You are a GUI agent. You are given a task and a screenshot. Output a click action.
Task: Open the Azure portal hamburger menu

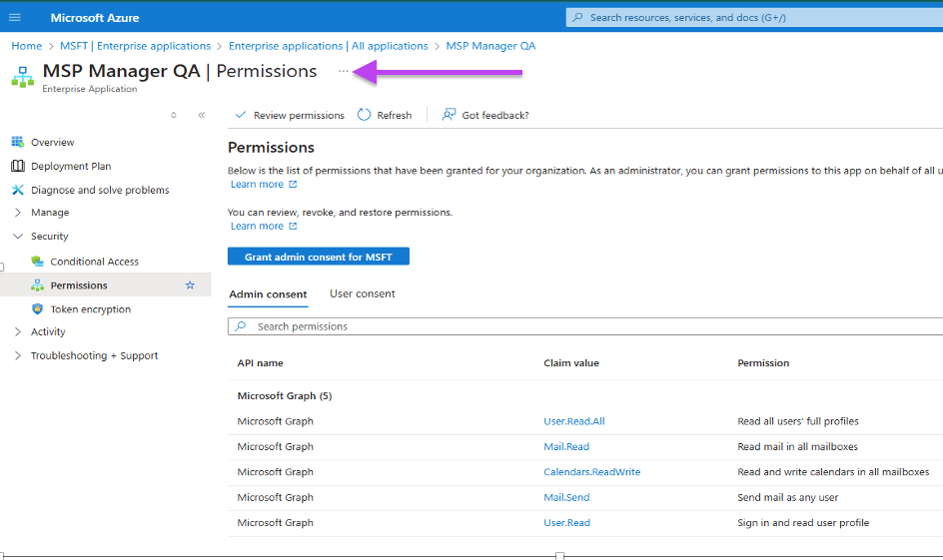point(14,17)
